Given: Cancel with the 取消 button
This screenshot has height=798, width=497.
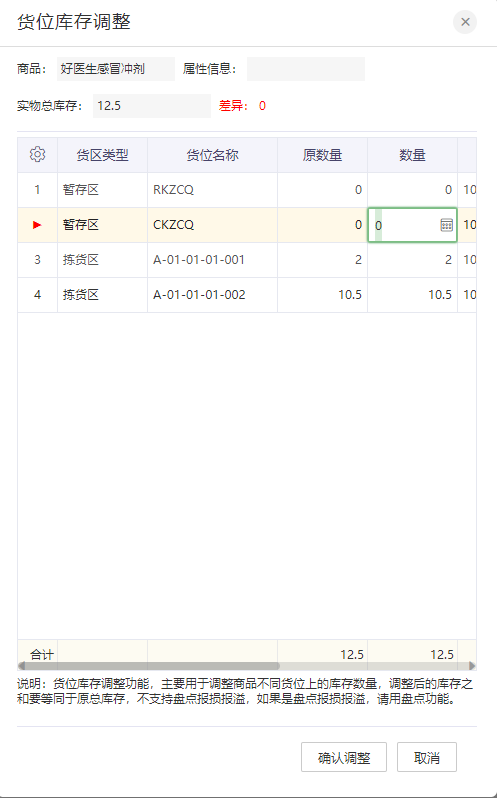Looking at the screenshot, I should coord(427,757).
